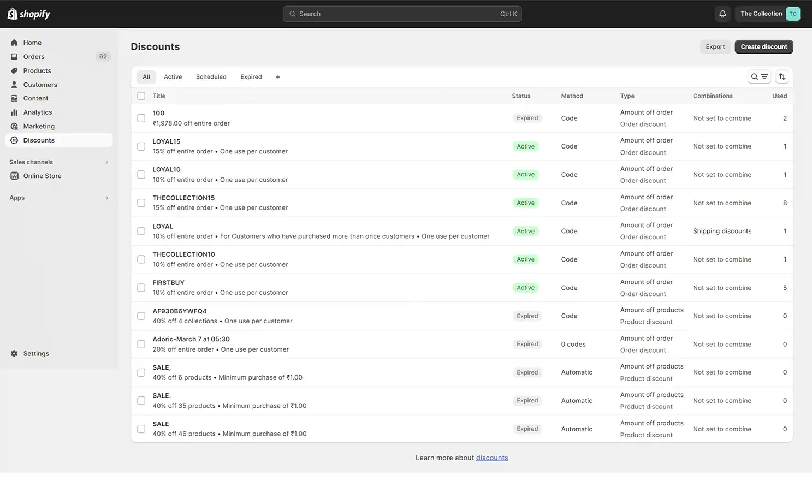Open search and filter for discounts
Image resolution: width=812 pixels, height=504 pixels.
coord(759,76)
